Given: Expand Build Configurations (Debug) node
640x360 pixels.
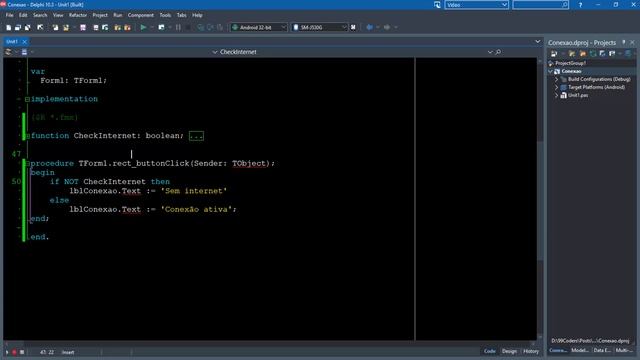Looking at the screenshot, I should point(556,79).
